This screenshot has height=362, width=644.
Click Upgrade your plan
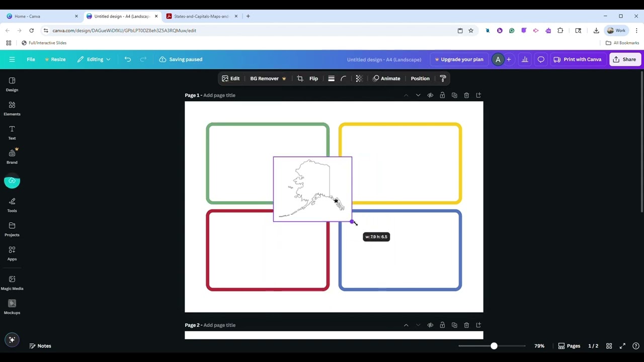tap(459, 59)
